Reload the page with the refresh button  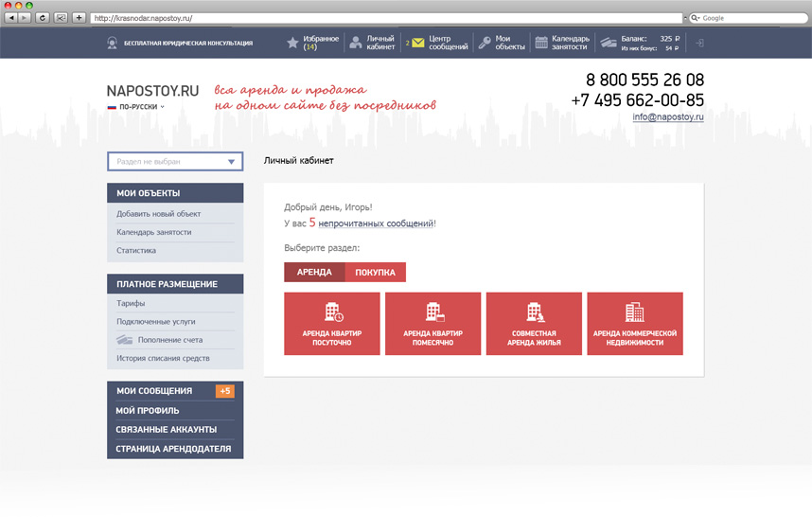coord(43,18)
